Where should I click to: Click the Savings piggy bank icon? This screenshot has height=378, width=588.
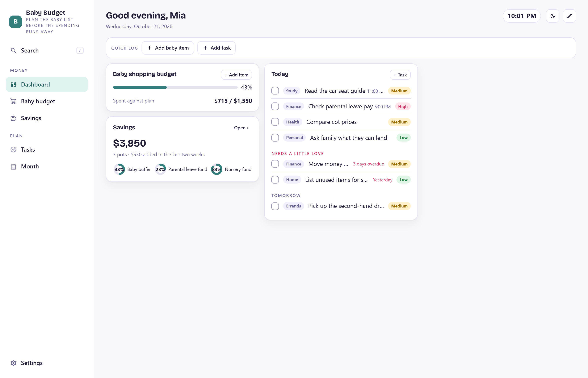click(x=13, y=118)
